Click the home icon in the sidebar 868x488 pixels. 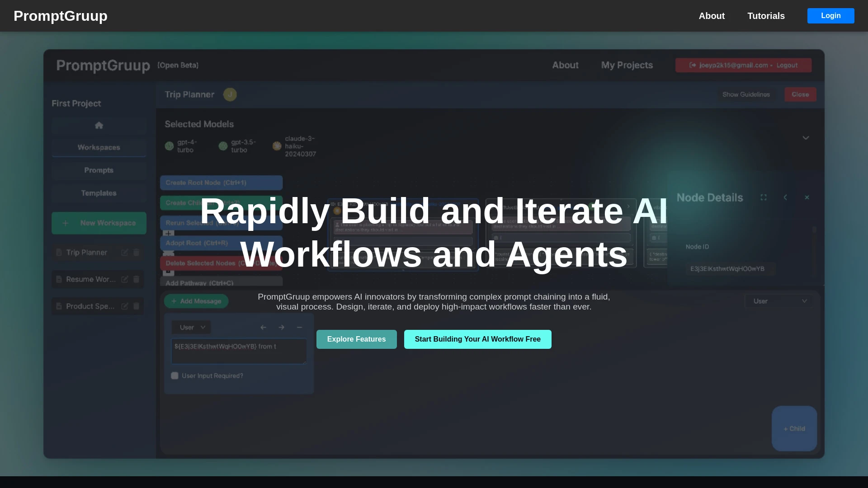click(x=99, y=125)
